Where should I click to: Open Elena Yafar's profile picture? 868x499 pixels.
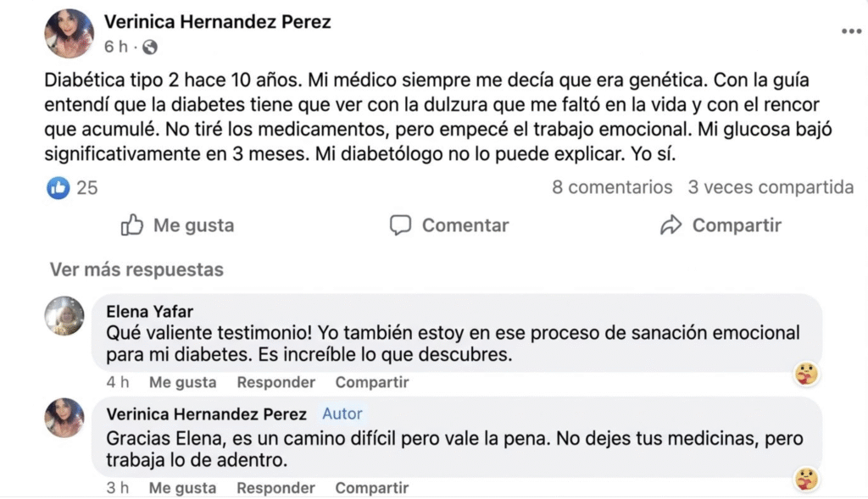pos(64,316)
